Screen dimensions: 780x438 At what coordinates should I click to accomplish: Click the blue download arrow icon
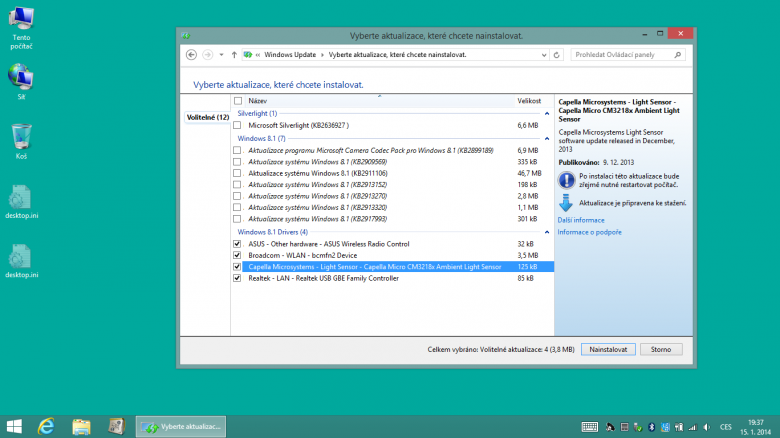click(566, 203)
